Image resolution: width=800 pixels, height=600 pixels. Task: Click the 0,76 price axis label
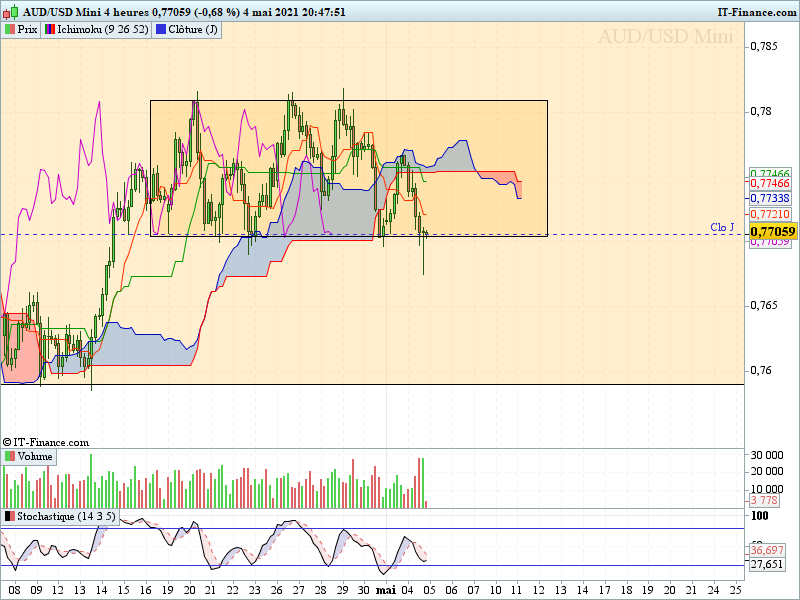tap(761, 370)
